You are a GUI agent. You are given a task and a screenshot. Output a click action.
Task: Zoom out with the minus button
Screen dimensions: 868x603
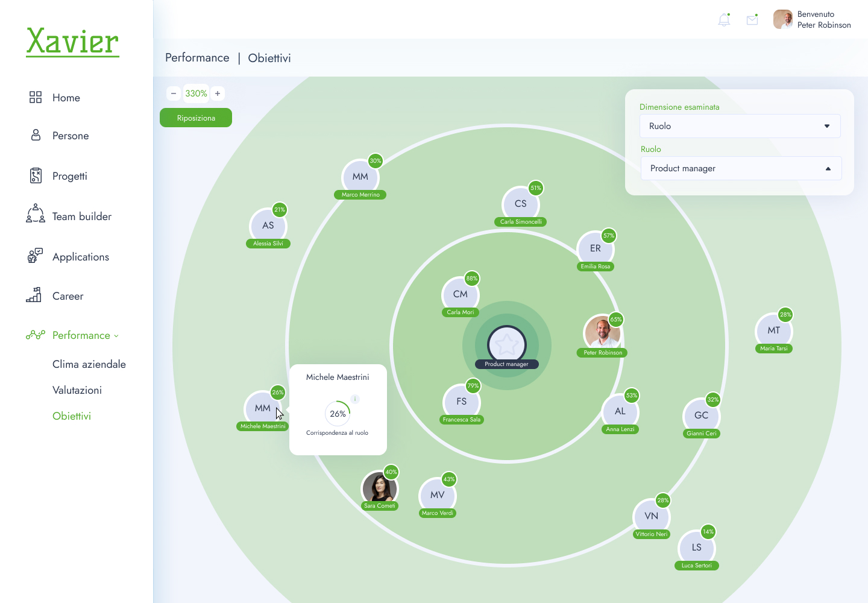point(174,93)
